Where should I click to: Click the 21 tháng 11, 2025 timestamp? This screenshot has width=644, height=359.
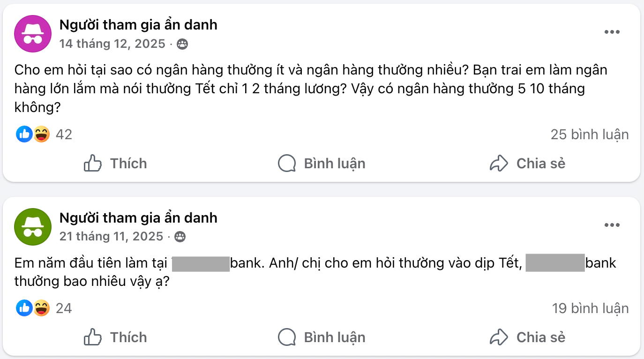click(x=112, y=237)
